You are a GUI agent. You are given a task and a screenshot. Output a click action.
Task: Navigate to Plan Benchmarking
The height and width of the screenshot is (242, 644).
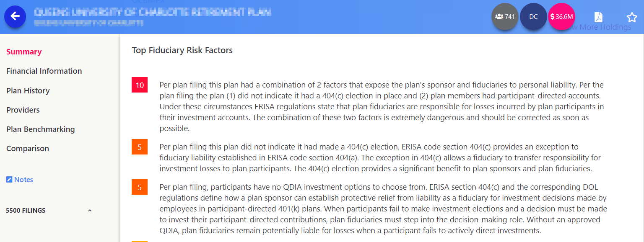41,129
